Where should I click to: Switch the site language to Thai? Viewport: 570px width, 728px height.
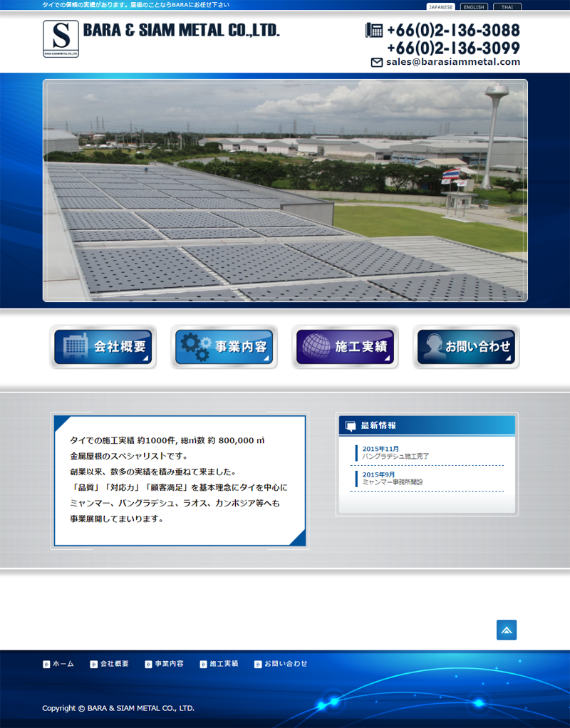507,7
